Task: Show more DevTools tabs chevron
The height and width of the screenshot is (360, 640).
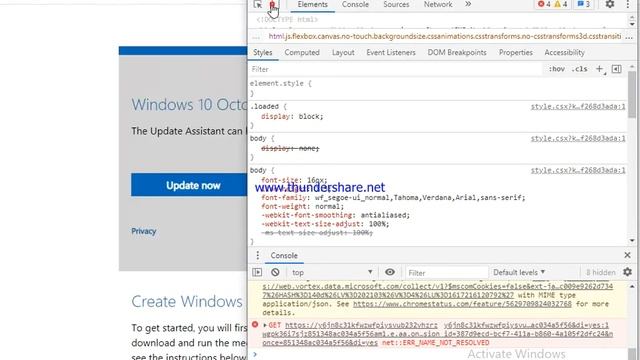Action: [x=468, y=4]
